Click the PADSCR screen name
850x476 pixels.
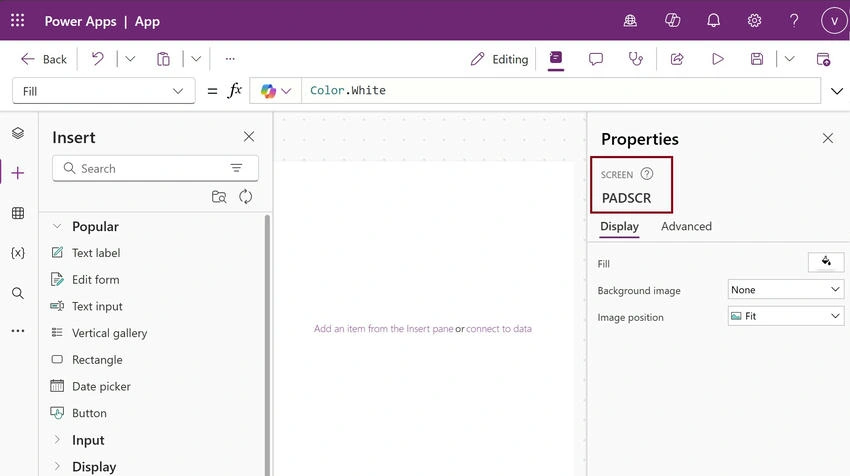pos(627,198)
